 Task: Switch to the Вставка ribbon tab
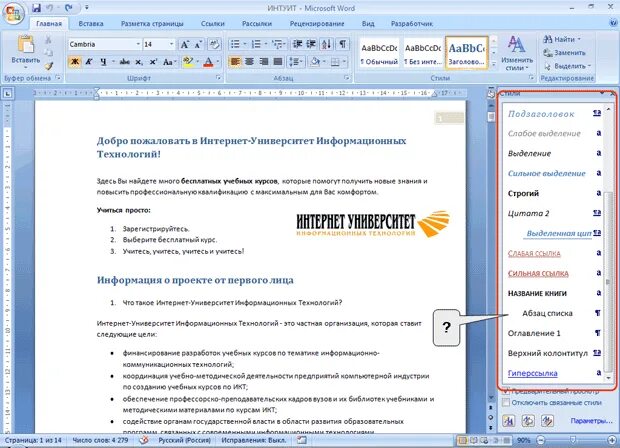pyautogui.click(x=91, y=24)
